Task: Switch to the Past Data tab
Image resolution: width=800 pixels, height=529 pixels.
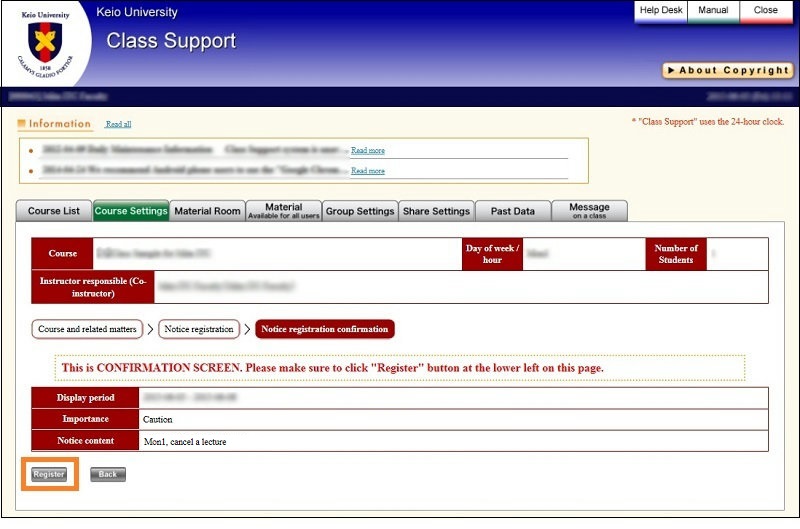Action: [512, 211]
